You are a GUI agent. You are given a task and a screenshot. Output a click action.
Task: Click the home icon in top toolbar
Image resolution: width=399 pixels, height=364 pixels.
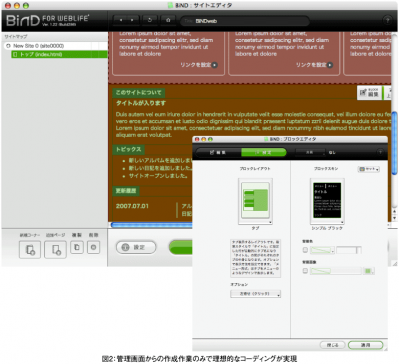click(x=168, y=20)
